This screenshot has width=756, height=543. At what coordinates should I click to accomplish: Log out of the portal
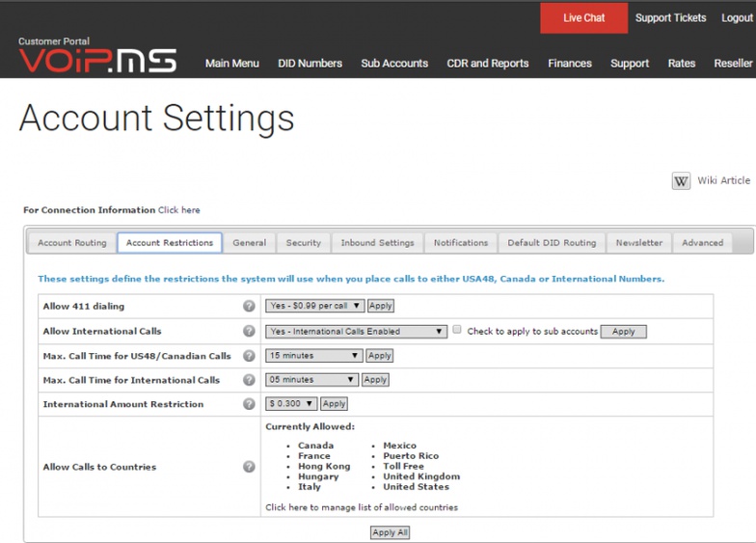coord(737,17)
